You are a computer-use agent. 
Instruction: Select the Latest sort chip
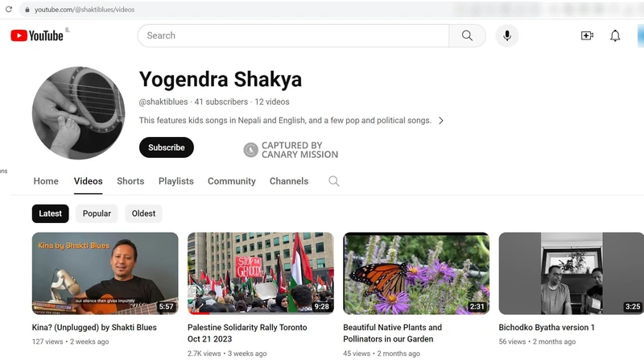pos(51,213)
